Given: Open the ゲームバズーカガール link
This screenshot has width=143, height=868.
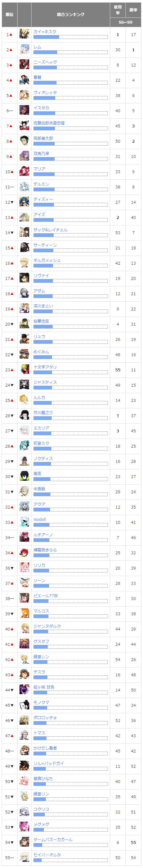Looking at the screenshot, I should pos(53,839).
